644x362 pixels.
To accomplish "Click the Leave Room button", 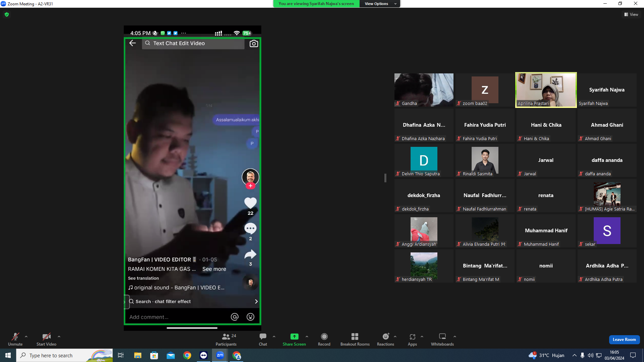I will (x=624, y=340).
